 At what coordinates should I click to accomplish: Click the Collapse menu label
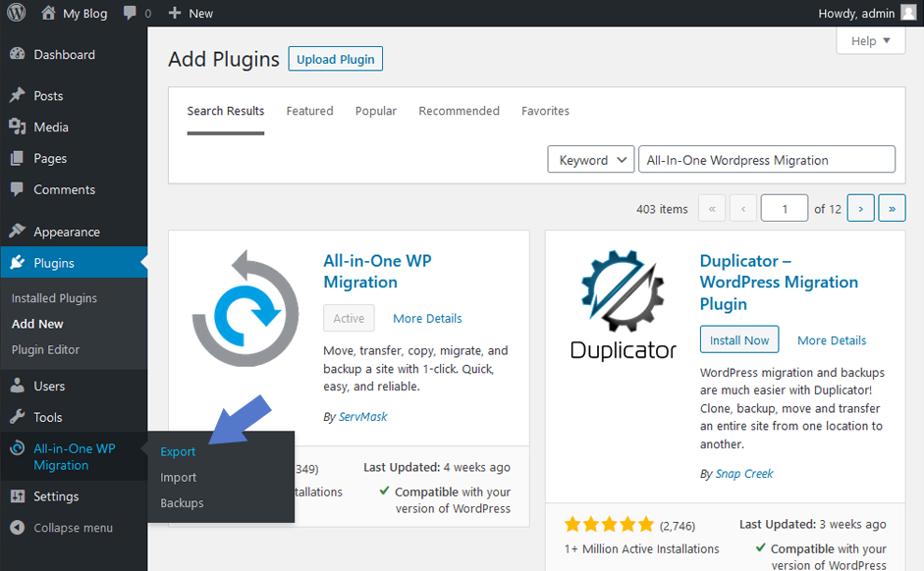tap(73, 528)
